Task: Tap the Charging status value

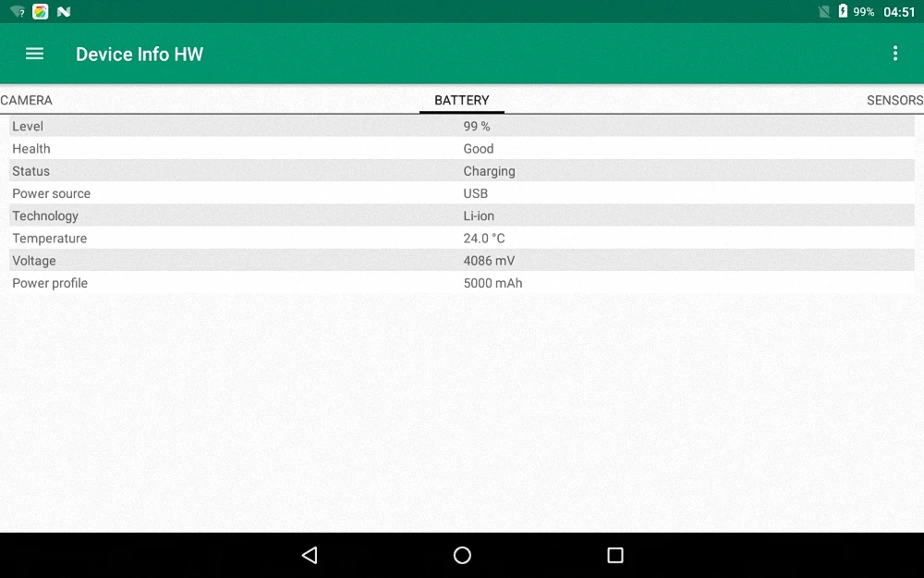Action: click(x=489, y=171)
